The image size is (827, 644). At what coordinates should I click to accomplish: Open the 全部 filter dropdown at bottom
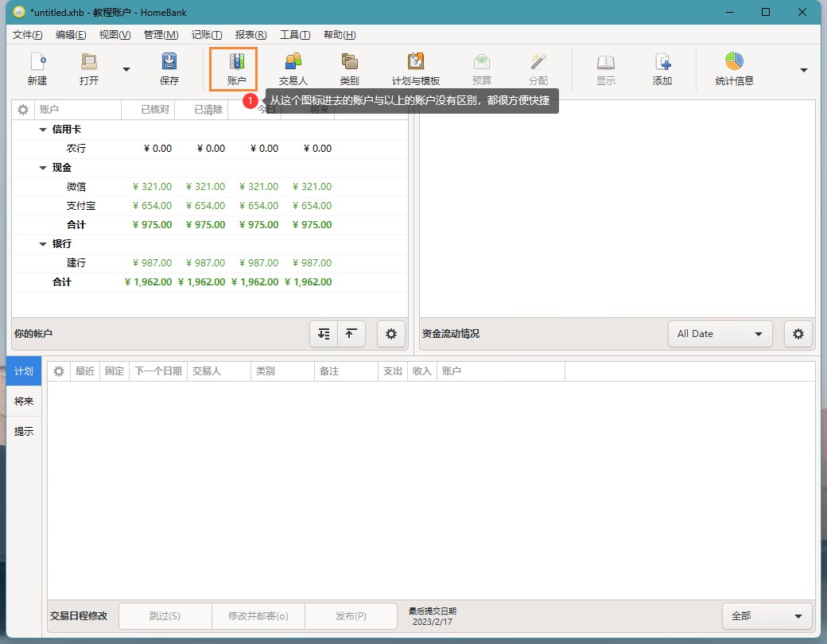pos(767,616)
